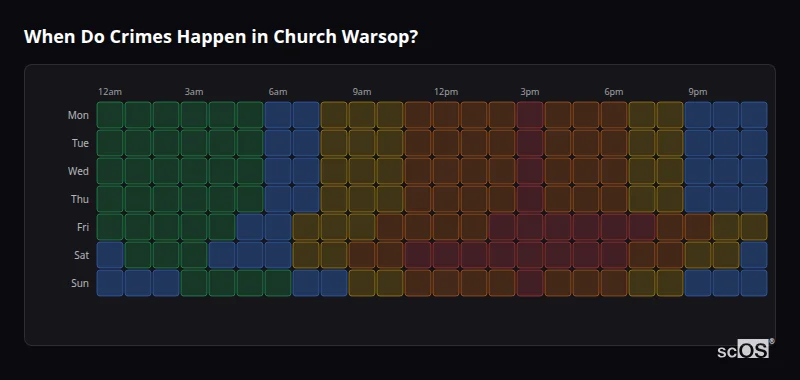Select the Sunday 9am yellow cell

pos(362,283)
